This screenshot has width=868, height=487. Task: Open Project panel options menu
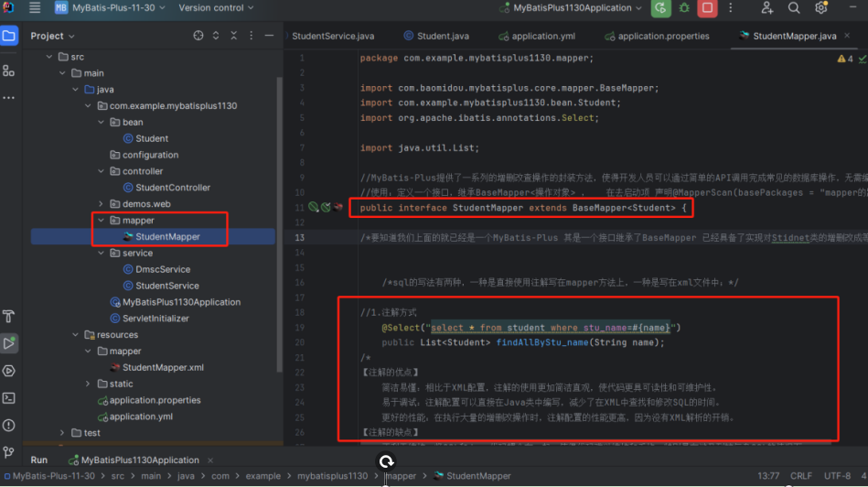[252, 36]
